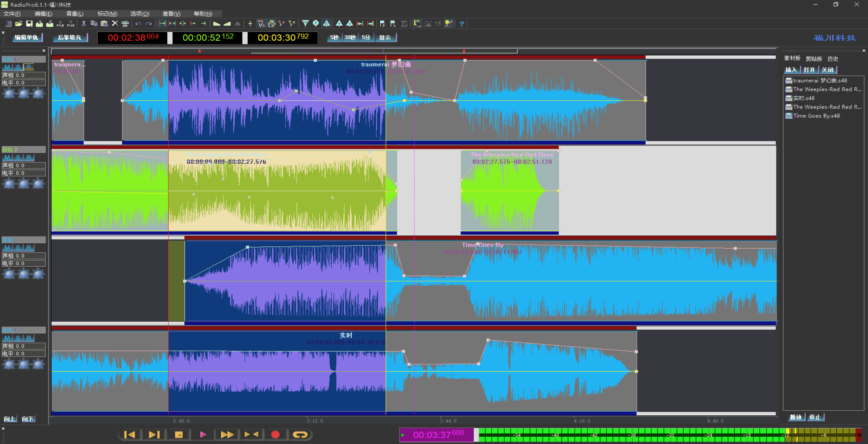Click the Delete X icon in toolbar
The height and width of the screenshot is (444, 868).
(115, 24)
